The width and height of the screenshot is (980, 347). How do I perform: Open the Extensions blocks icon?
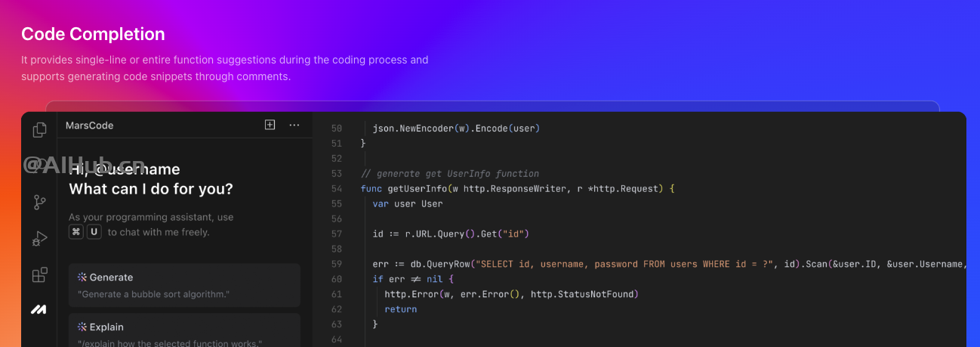click(39, 274)
